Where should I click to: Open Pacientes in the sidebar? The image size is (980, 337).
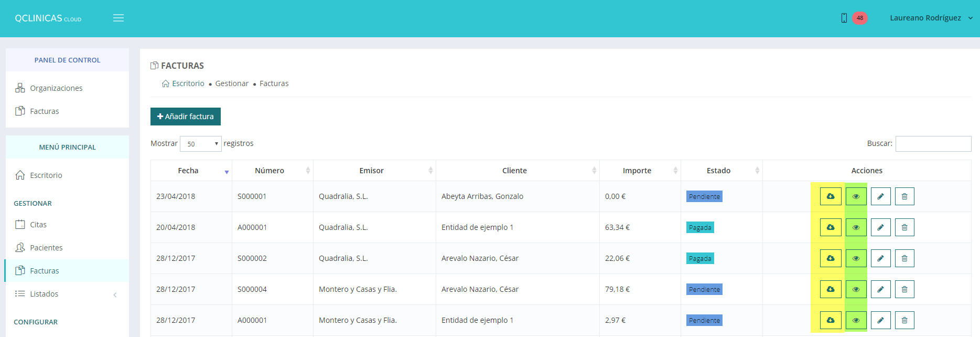46,248
